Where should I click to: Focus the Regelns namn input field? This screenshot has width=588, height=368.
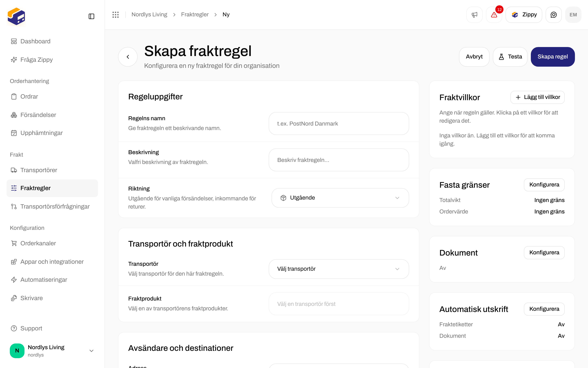339,124
